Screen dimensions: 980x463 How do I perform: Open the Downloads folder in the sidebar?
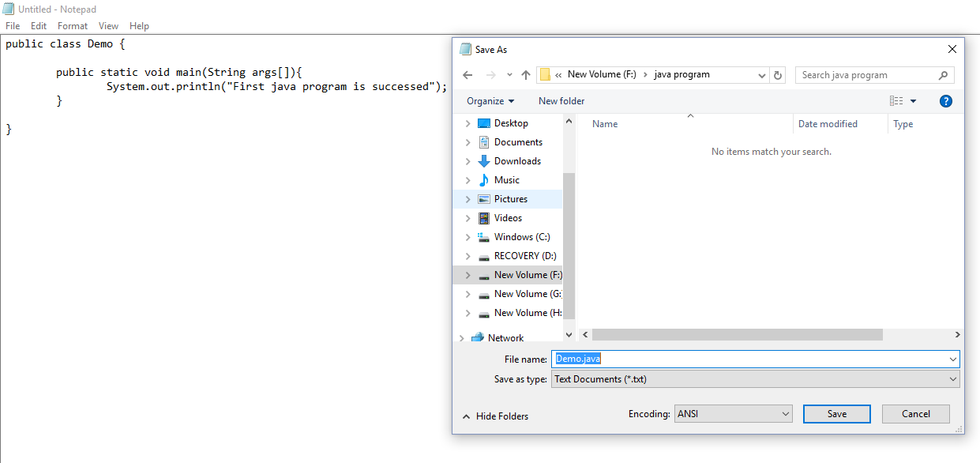(517, 160)
